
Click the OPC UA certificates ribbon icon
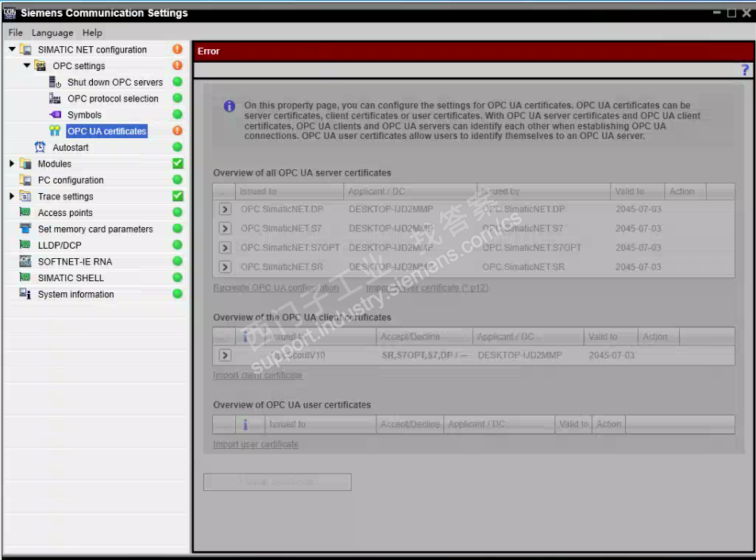coord(55,131)
